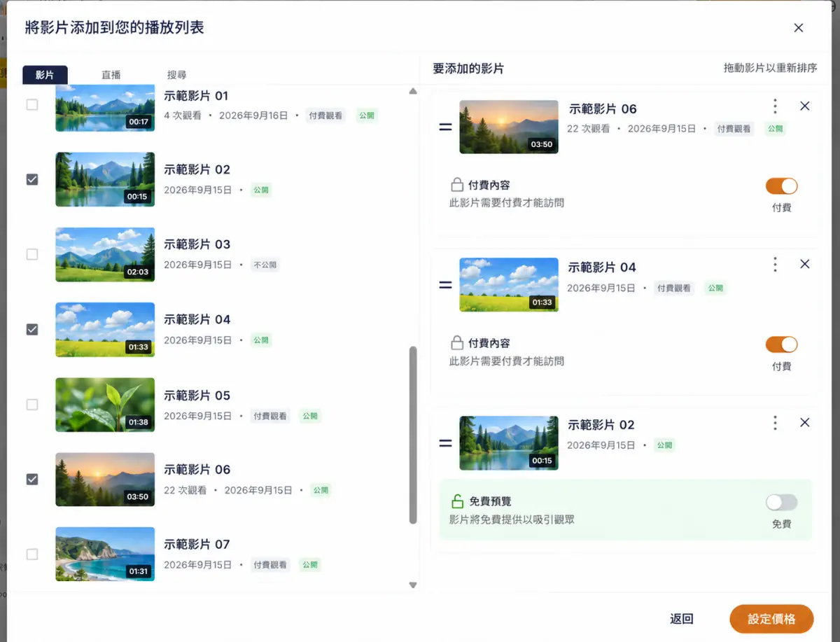This screenshot has height=642, width=840.
Task: Close the add-to-playlist dialog
Action: tap(799, 28)
